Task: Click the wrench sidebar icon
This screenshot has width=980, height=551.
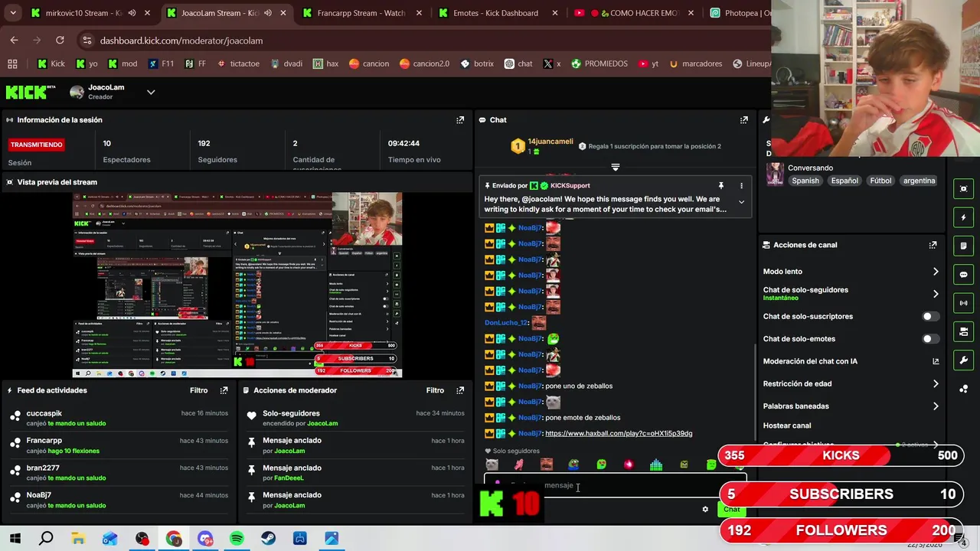Action: 963,360
